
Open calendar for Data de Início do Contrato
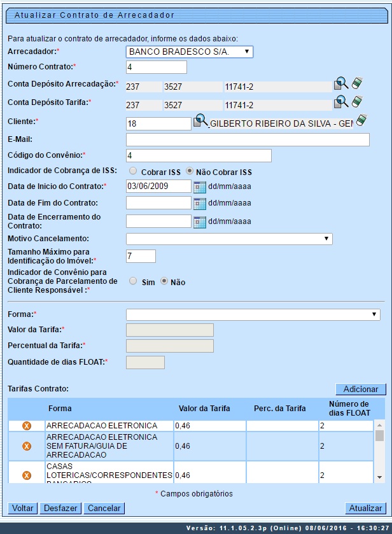tap(199, 186)
